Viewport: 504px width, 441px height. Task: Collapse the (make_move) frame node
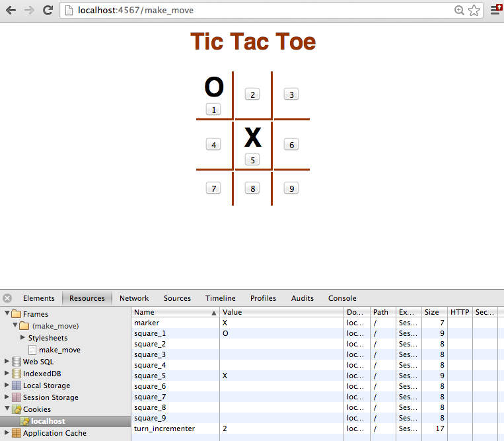[15, 325]
